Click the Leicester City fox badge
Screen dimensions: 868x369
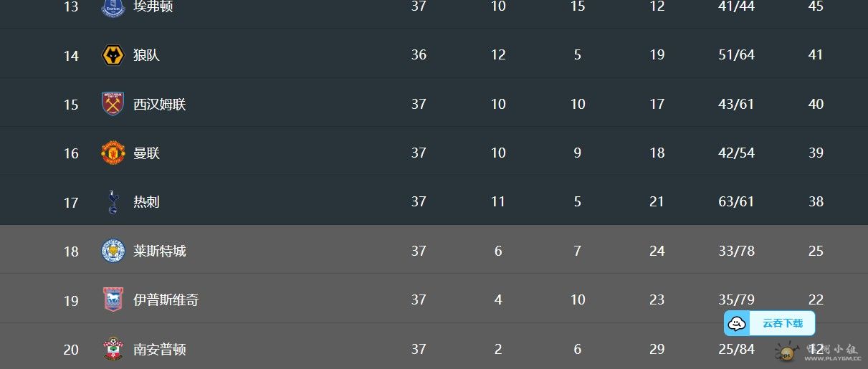(x=113, y=251)
